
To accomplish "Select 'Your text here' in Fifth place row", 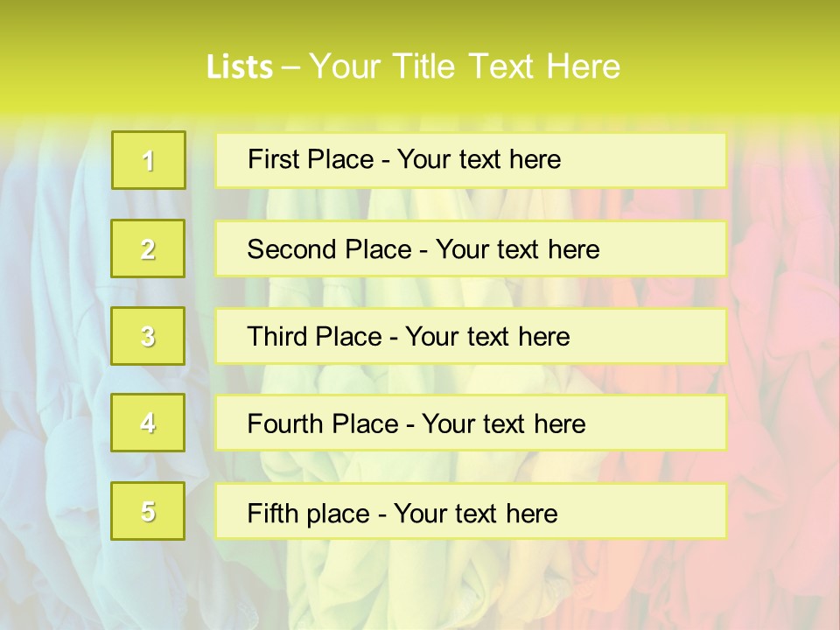I will (475, 513).
